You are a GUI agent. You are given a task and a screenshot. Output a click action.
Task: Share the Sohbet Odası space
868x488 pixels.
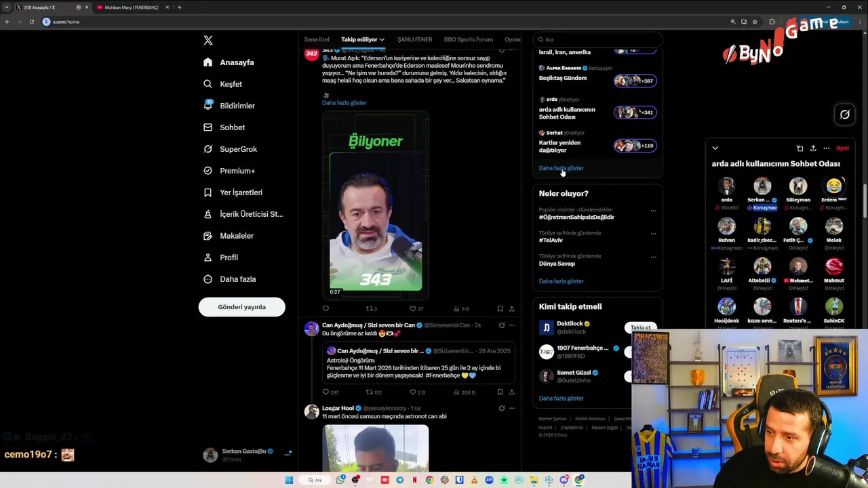point(813,148)
